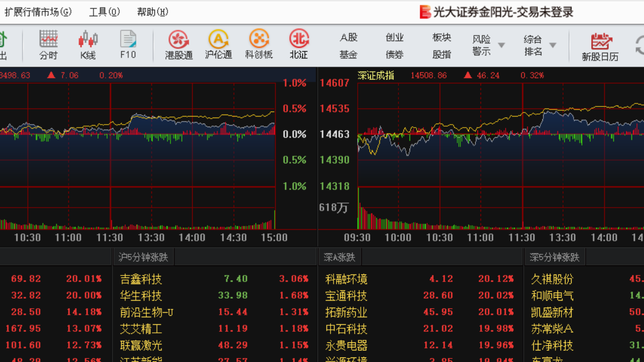Open the F10 company info panel

[x=128, y=44]
